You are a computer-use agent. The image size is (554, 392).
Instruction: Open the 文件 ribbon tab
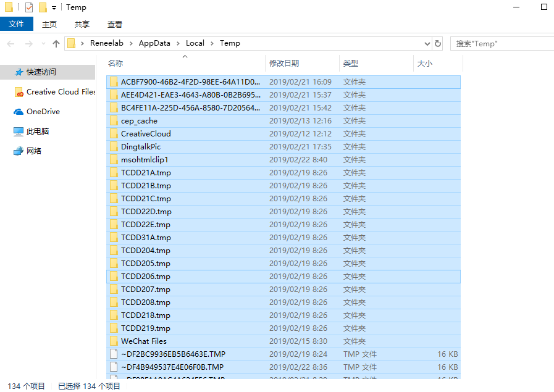tap(16, 24)
